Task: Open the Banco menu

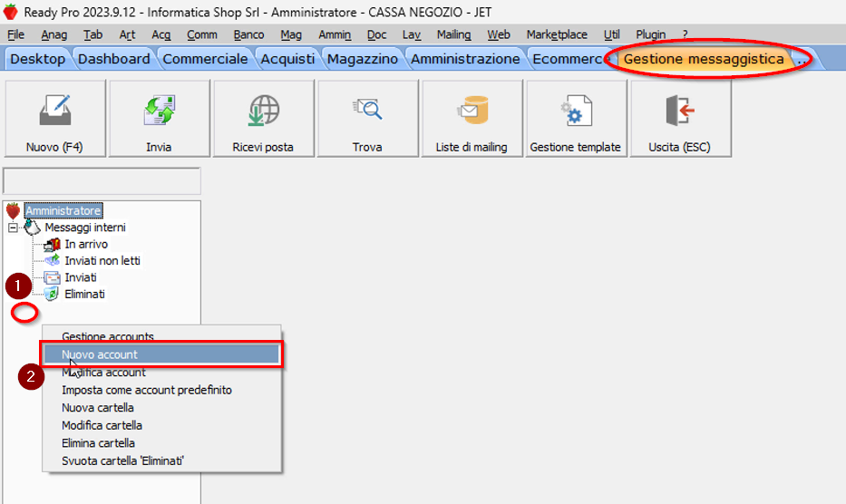Action: (248, 34)
